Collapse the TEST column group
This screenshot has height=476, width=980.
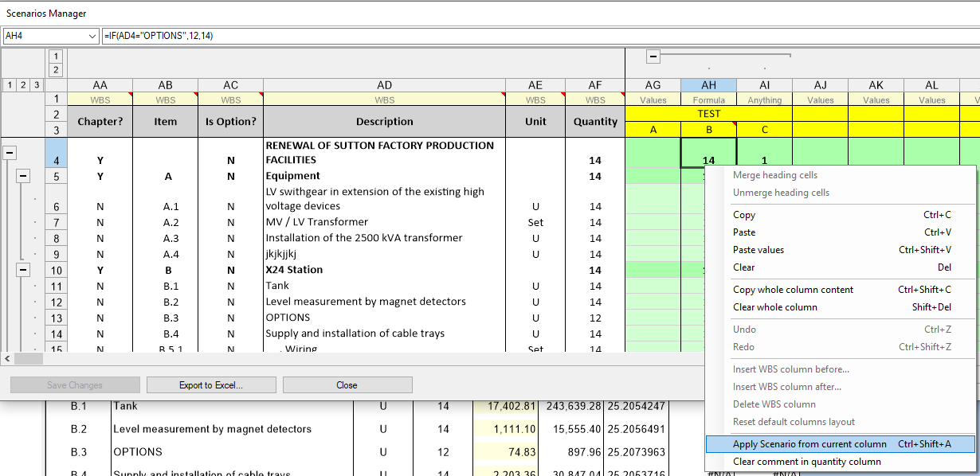coord(653,56)
